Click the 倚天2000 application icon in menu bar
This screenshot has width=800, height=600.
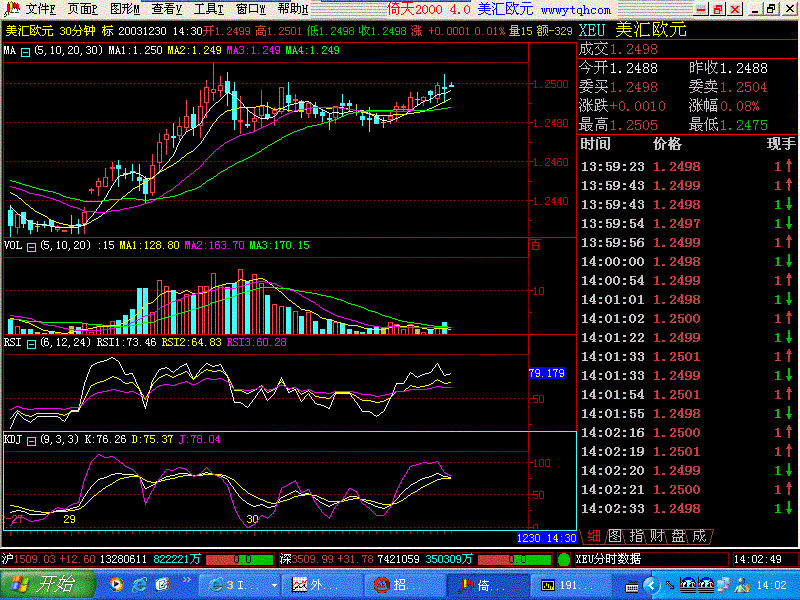tap(11, 8)
